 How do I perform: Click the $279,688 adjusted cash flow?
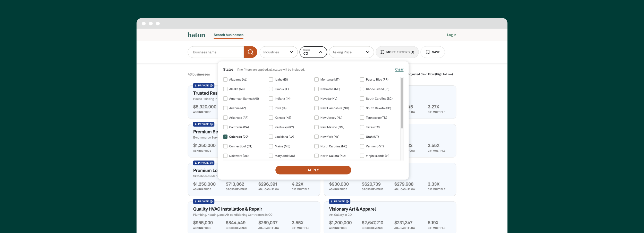pos(404,184)
